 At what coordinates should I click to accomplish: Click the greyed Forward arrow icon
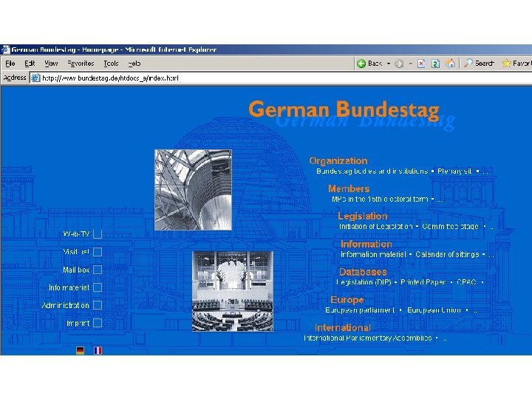coord(399,64)
